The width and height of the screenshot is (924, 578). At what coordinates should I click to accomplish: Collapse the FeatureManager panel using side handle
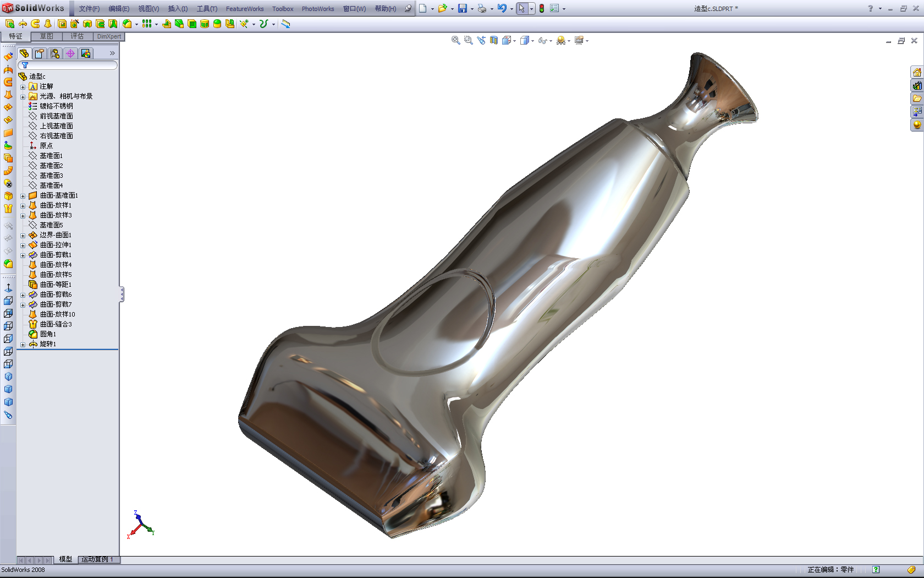[122, 295]
